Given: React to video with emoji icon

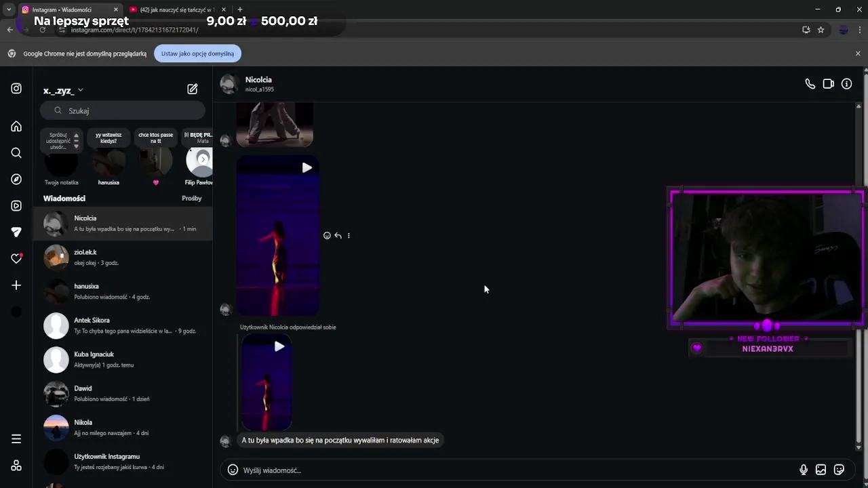Looking at the screenshot, I should 327,236.
